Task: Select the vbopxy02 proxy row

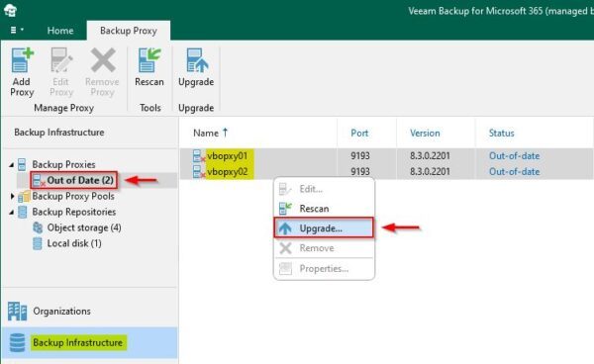Action: pos(386,171)
